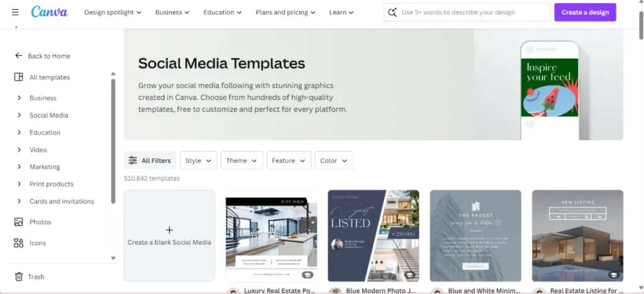Open the hamburger menu icon
This screenshot has width=644, height=294.
click(15, 13)
